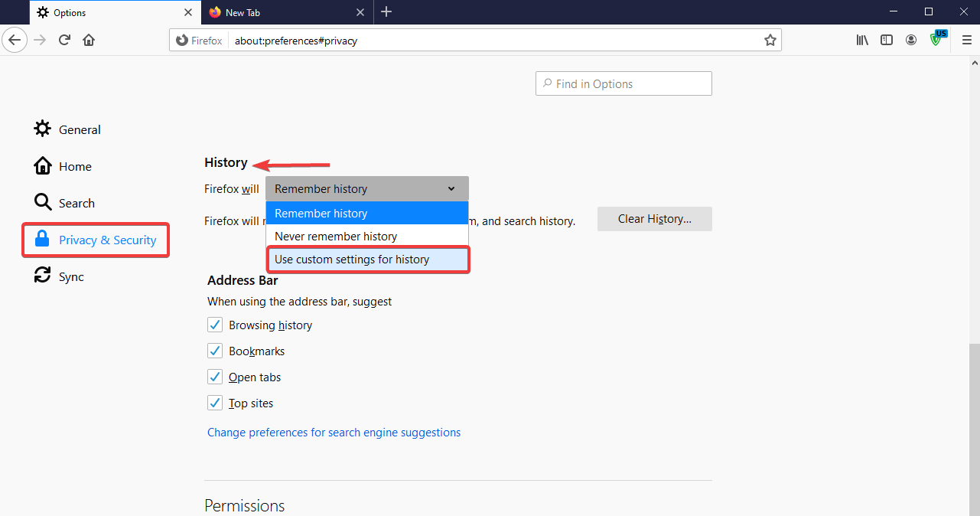Open the General settings gear icon

42,129
